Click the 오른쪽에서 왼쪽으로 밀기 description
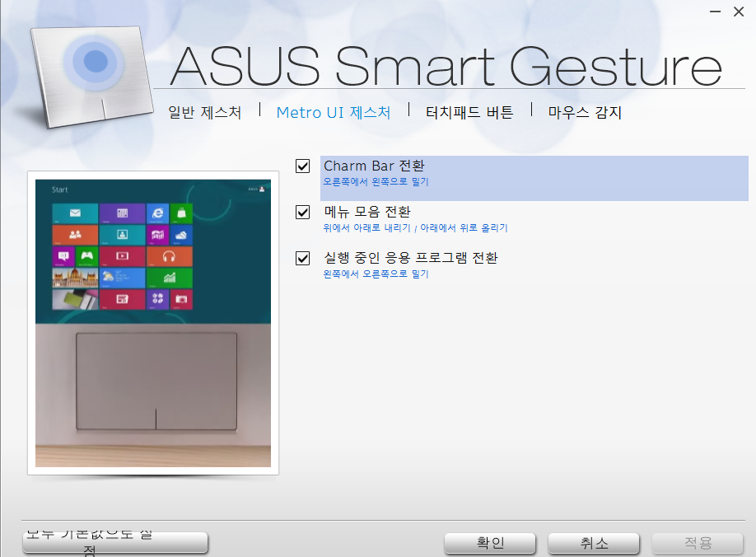756x557 pixels. click(376, 182)
